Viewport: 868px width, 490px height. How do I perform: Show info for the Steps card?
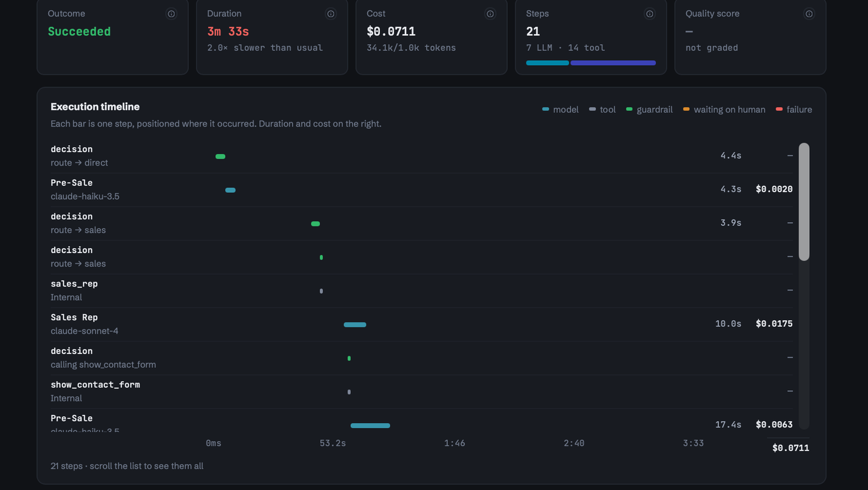coord(649,14)
